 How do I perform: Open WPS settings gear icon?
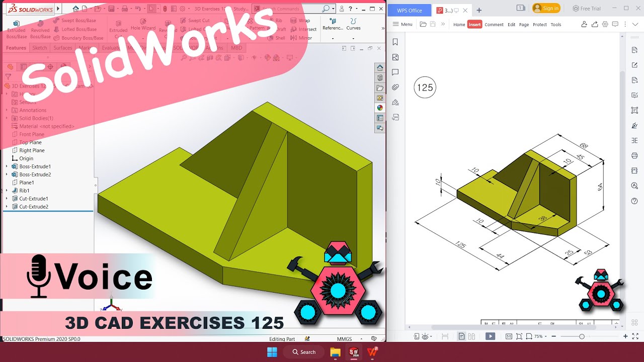(605, 24)
